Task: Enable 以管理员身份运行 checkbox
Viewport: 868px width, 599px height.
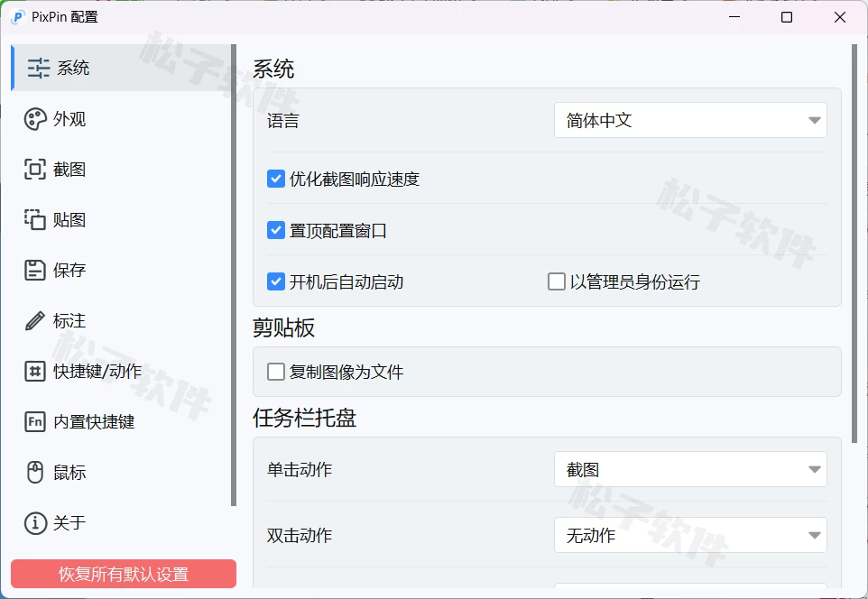Action: click(x=557, y=281)
